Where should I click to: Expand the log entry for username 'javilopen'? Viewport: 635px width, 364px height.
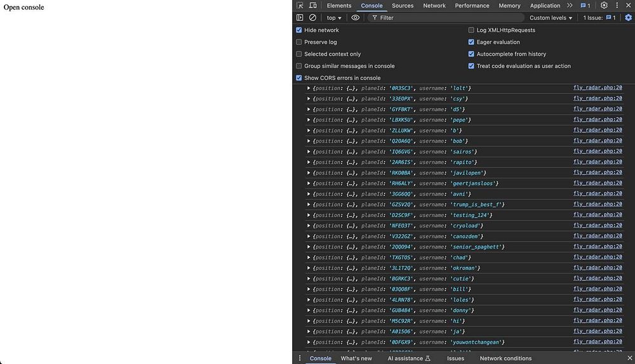[x=309, y=172]
